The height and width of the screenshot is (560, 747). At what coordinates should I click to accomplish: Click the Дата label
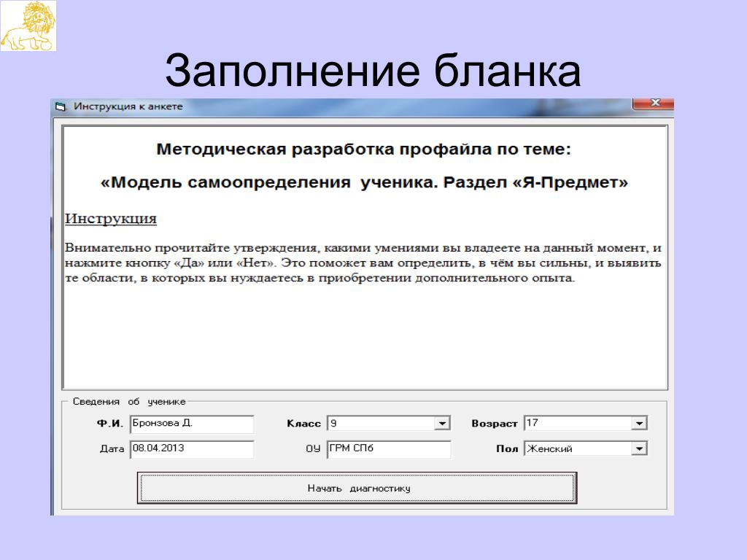112,448
